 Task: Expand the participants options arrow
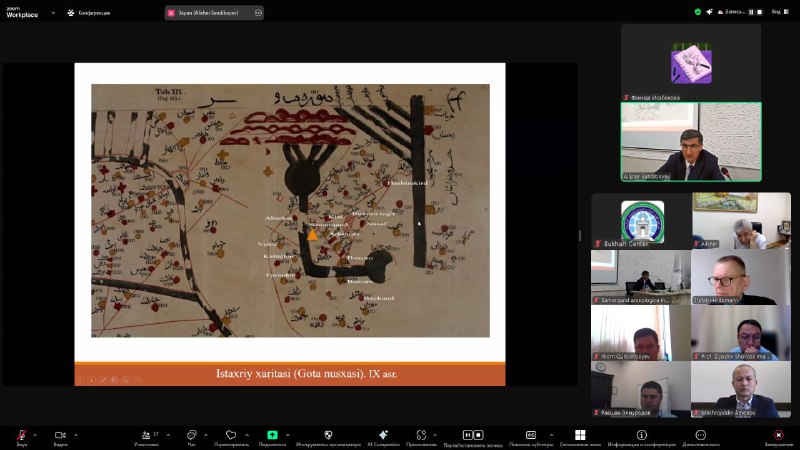coord(168,435)
